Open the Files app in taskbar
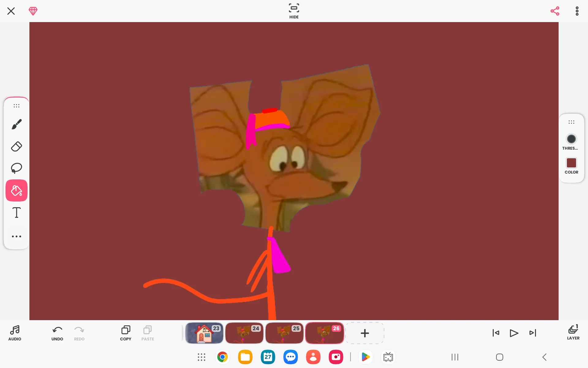 coord(245,357)
